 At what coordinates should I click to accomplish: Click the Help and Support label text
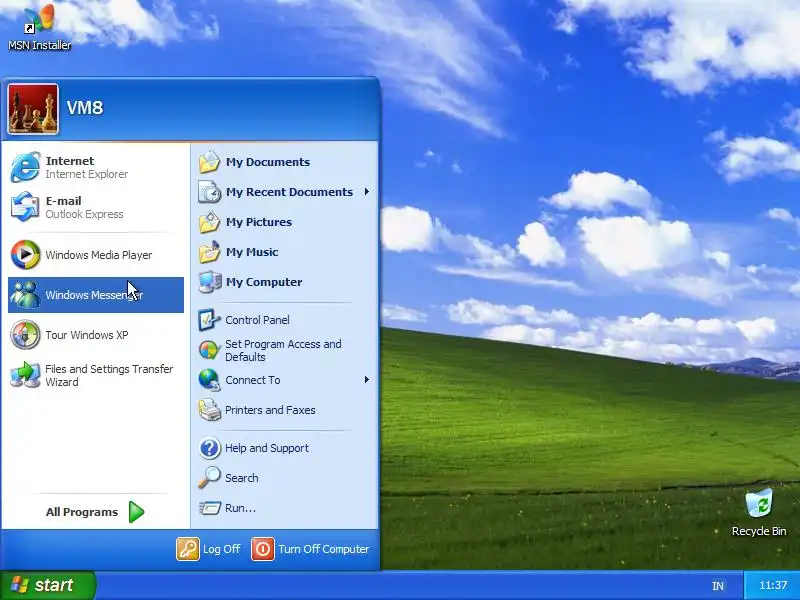267,448
